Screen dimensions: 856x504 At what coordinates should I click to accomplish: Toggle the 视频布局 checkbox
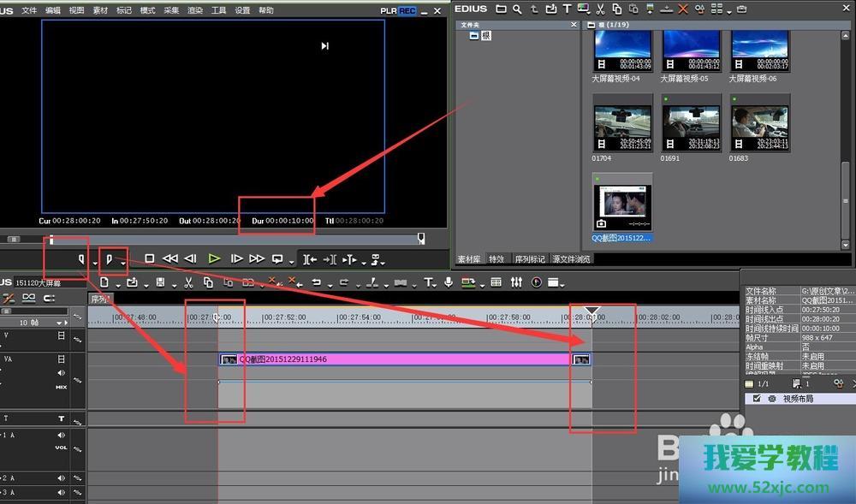(x=757, y=399)
